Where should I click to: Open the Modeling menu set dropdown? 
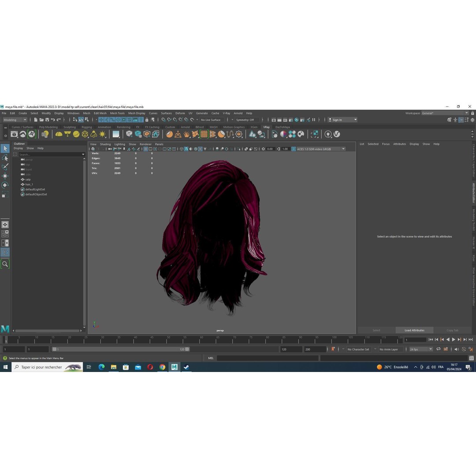tap(15, 120)
